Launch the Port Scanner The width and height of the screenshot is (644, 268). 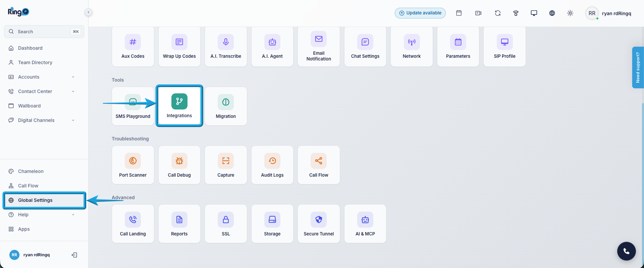click(133, 165)
